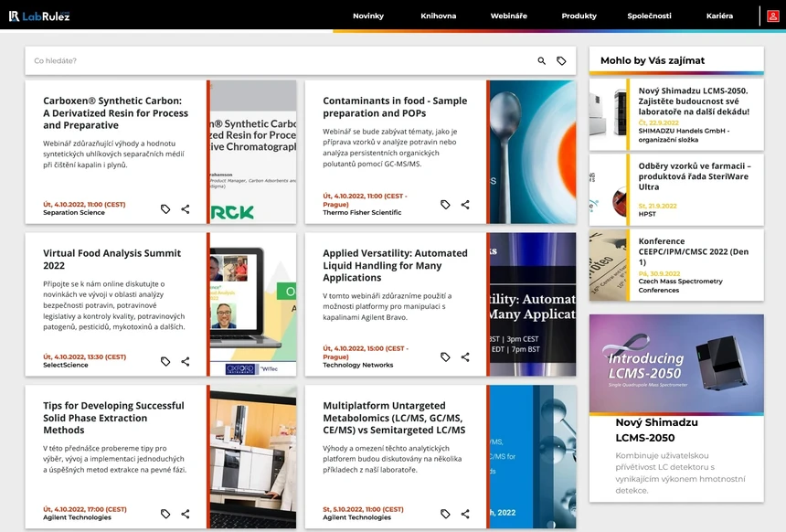Share the Solid Phase Extraction Methods card

(x=186, y=514)
